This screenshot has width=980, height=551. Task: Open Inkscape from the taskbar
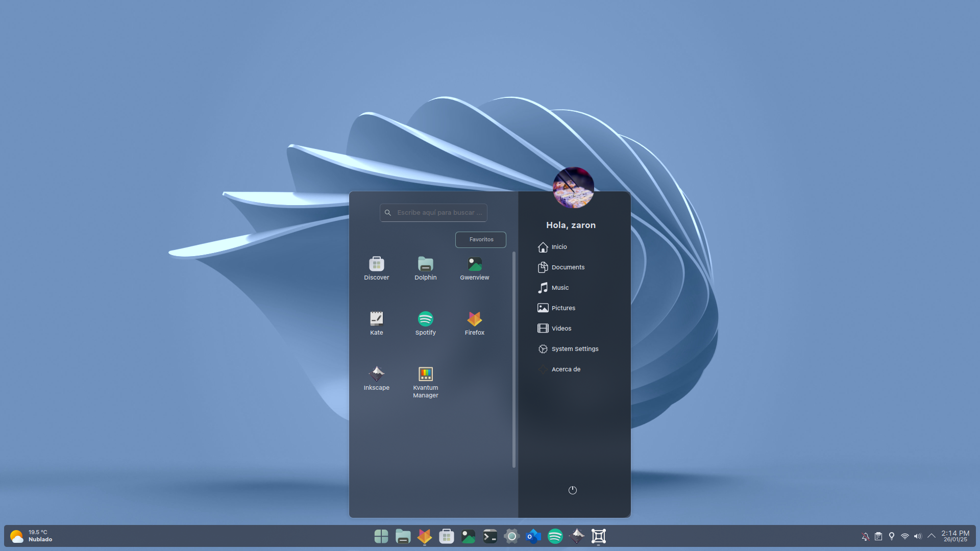click(577, 536)
